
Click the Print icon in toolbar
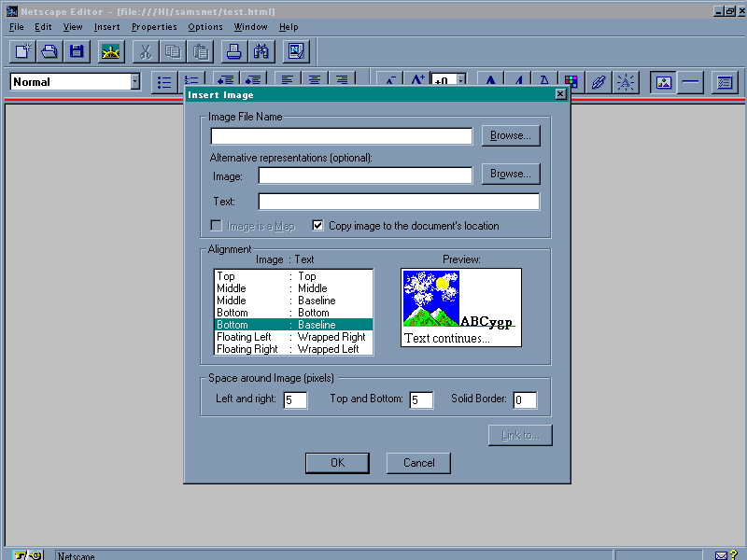point(235,51)
